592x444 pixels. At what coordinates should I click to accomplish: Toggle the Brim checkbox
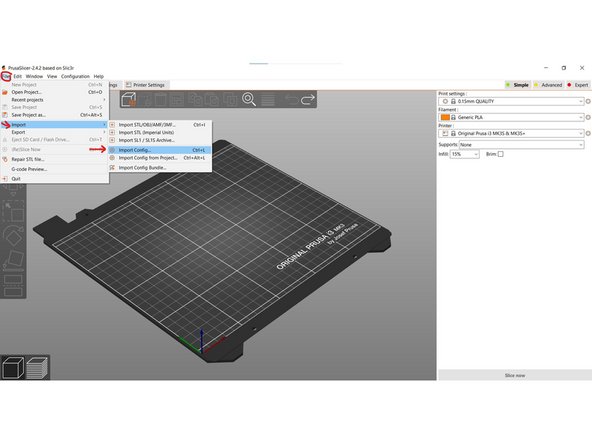tap(500, 154)
